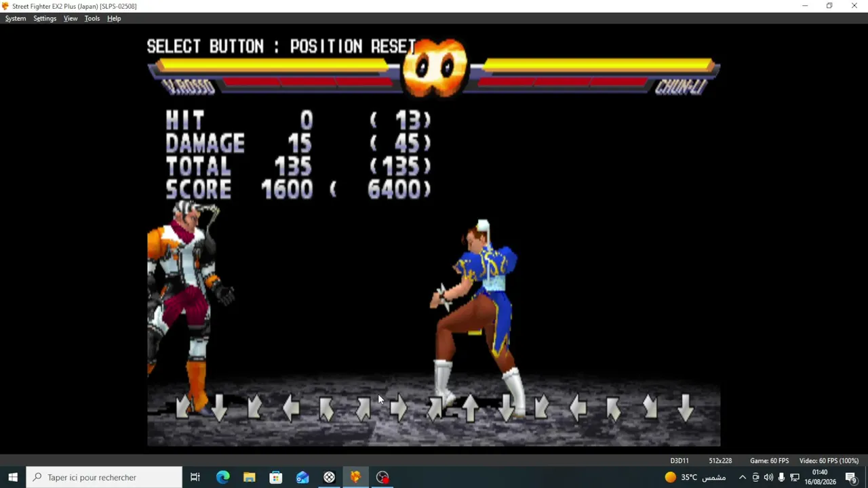The width and height of the screenshot is (868, 488).
Task: Click the microphone tray icon
Action: click(781, 477)
